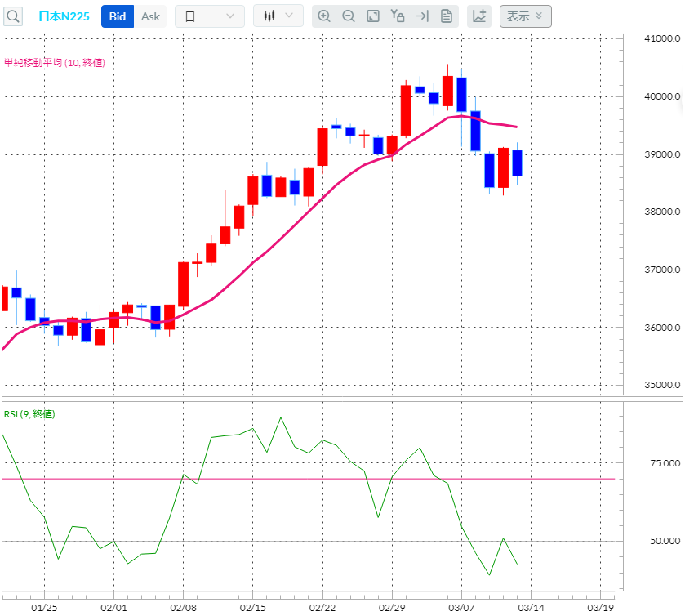The image size is (685, 616).
Task: Open the chart report document
Action: (x=446, y=16)
